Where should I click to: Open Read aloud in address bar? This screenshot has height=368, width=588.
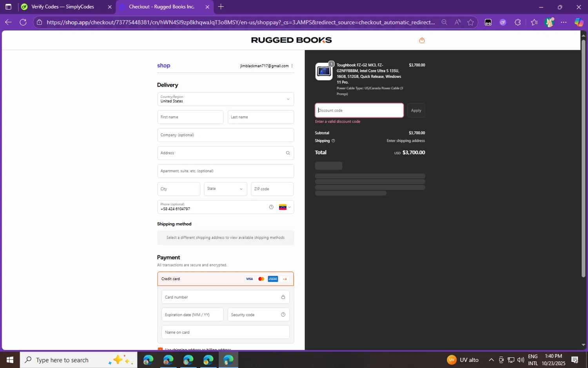point(457,22)
